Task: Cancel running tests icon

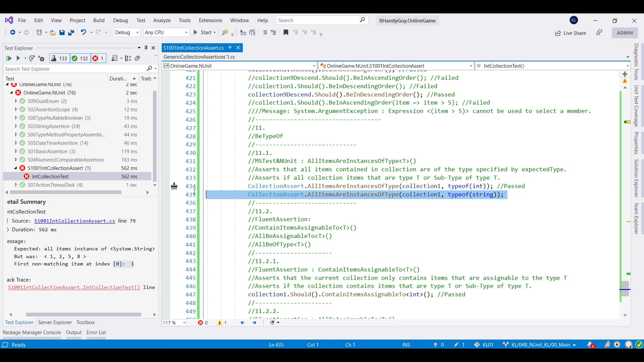Action: [x=41, y=58]
